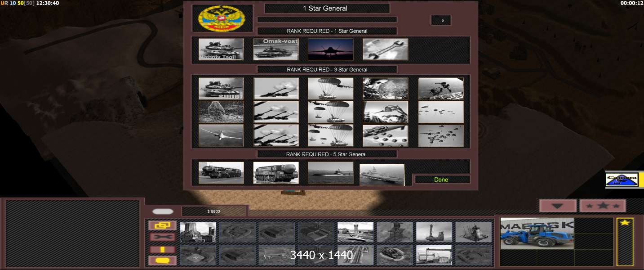Image resolution: width=644 pixels, height=270 pixels.
Task: Choose the two-parachute tank drop
Action: [331, 112]
